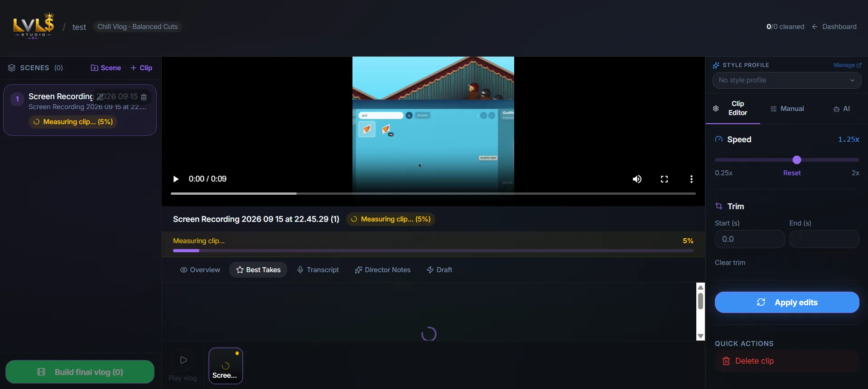Reset the clip speed
Screen dimensions: 868x389
click(x=792, y=173)
